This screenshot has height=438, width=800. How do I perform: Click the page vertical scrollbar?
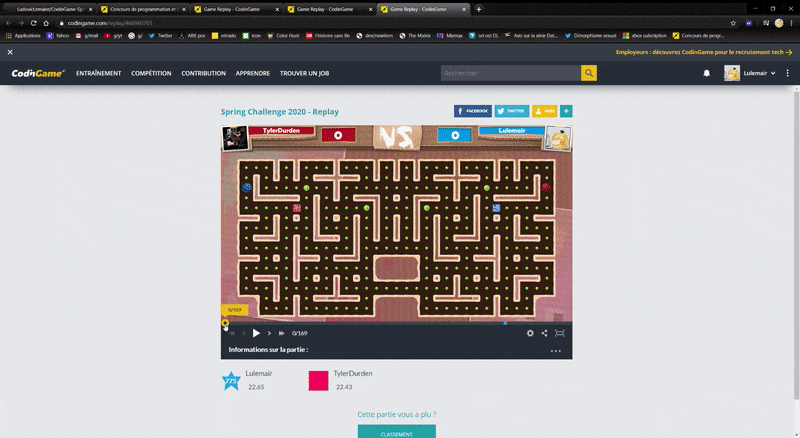click(796, 245)
